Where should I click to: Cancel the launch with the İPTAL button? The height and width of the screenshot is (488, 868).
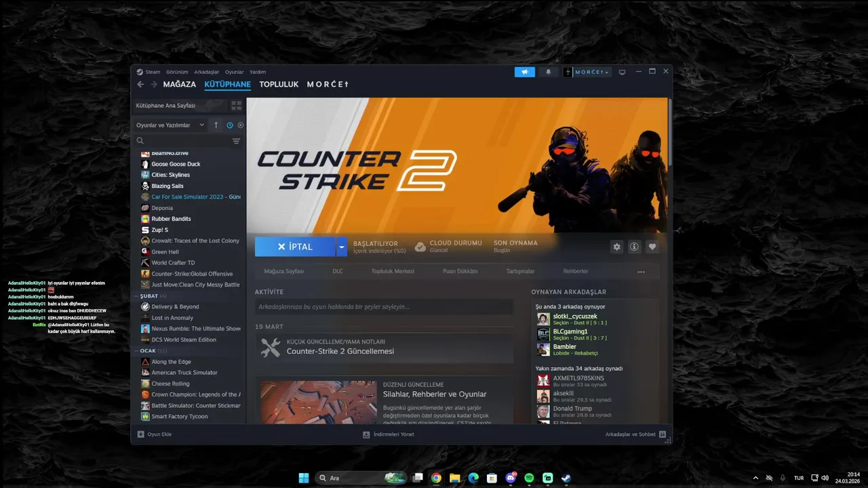[x=295, y=247]
